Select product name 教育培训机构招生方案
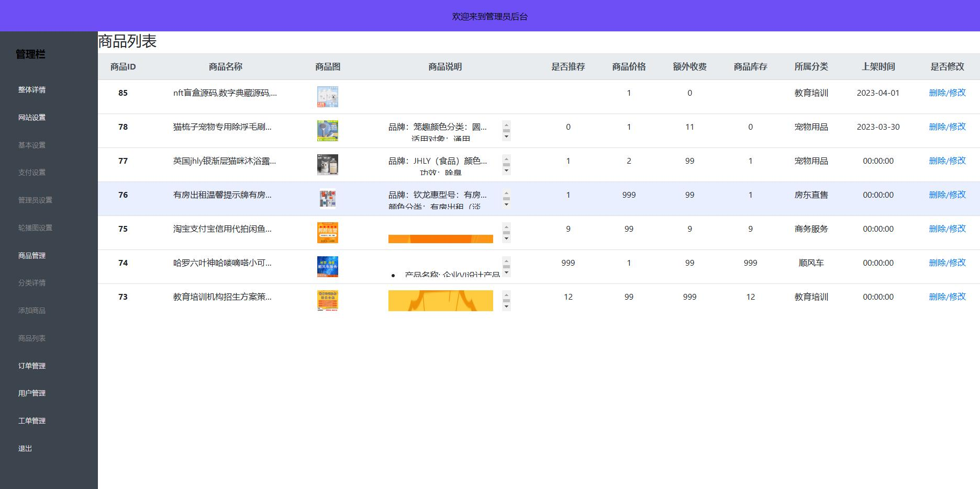The image size is (980, 489). 222,297
